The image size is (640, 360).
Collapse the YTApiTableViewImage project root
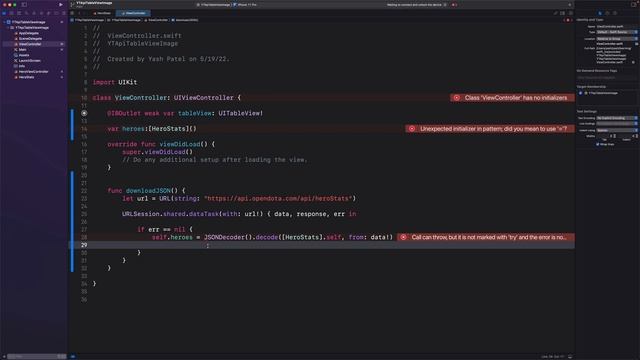click(4, 22)
